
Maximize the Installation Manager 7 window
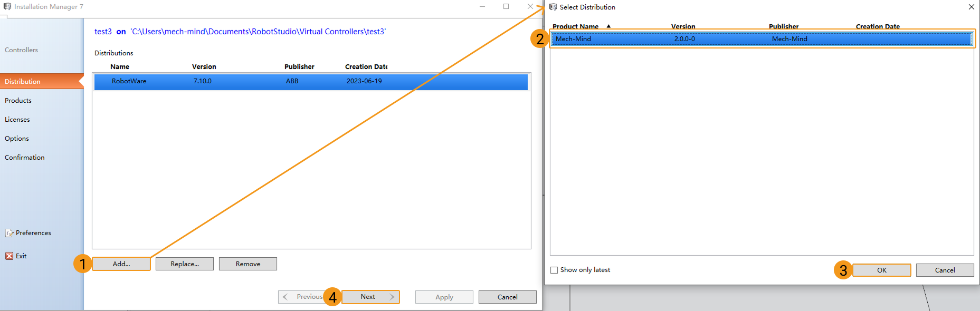coord(506,6)
